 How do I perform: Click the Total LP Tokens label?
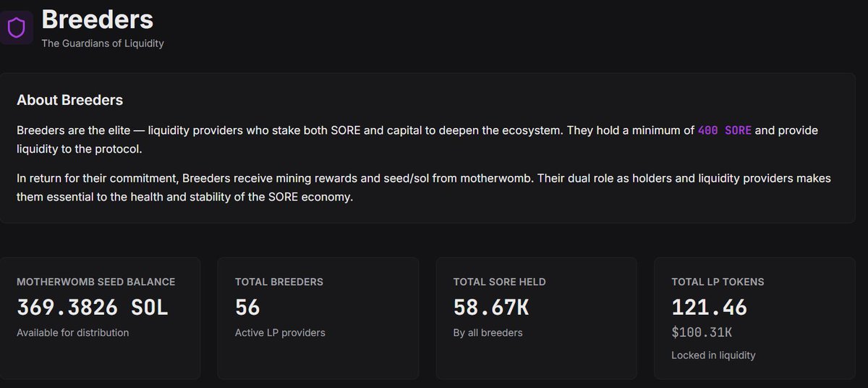click(x=718, y=282)
